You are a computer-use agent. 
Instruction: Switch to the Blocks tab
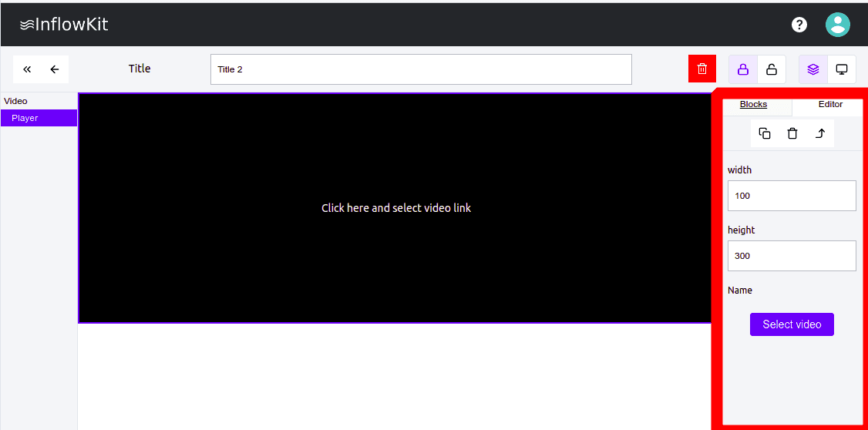753,105
